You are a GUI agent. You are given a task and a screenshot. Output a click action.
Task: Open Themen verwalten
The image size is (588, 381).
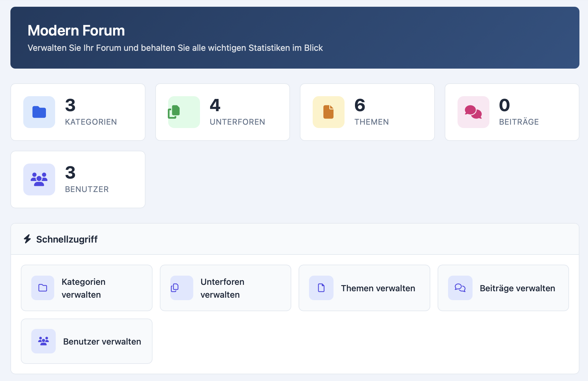364,288
